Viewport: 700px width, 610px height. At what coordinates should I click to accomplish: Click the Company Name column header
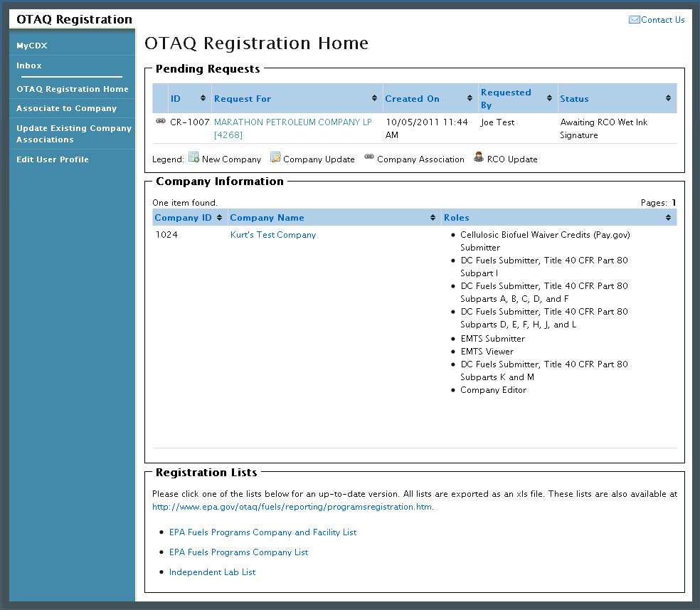[x=267, y=218]
